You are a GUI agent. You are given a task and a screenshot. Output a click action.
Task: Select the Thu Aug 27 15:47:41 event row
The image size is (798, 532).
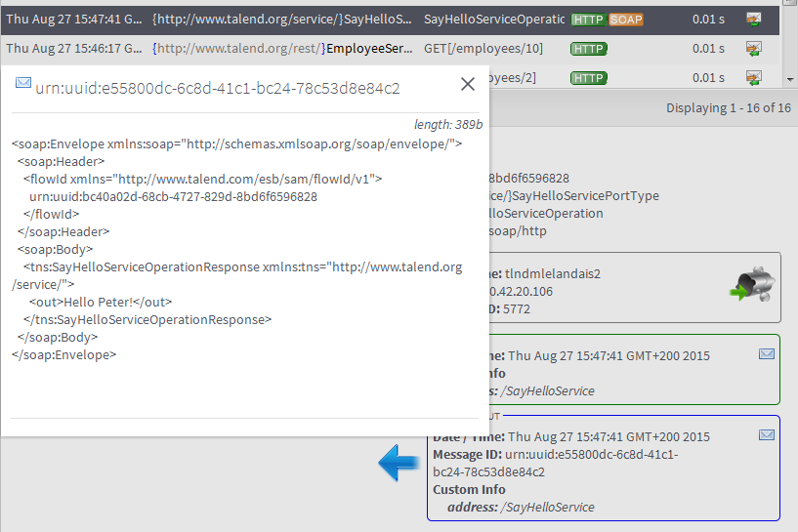pos(390,20)
